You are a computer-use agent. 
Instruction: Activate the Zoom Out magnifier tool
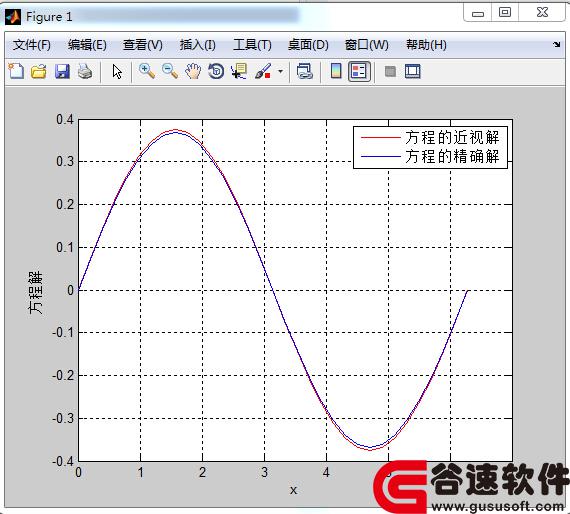(x=170, y=71)
